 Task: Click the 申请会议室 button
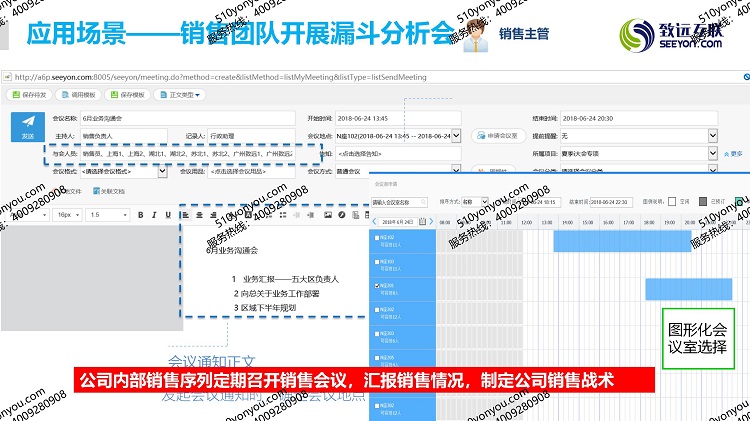pyautogui.click(x=498, y=135)
